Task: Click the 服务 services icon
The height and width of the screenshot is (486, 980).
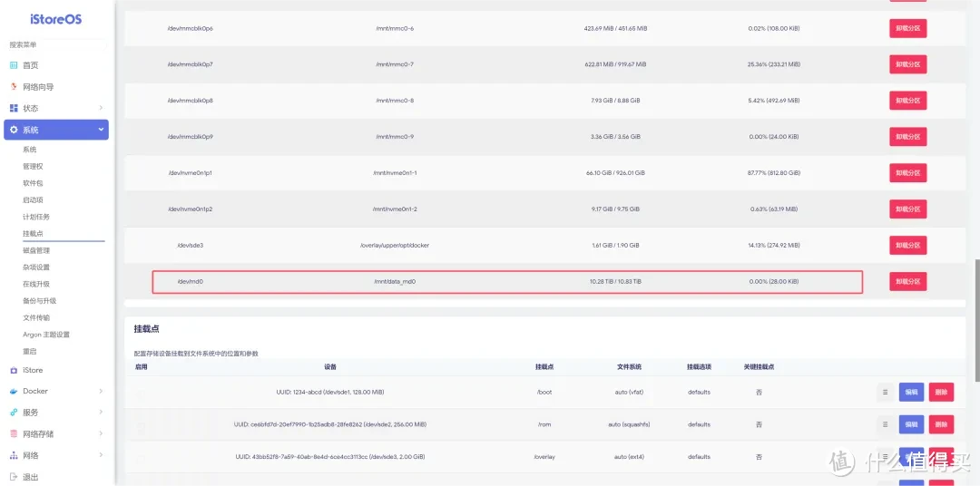Action: click(x=14, y=413)
